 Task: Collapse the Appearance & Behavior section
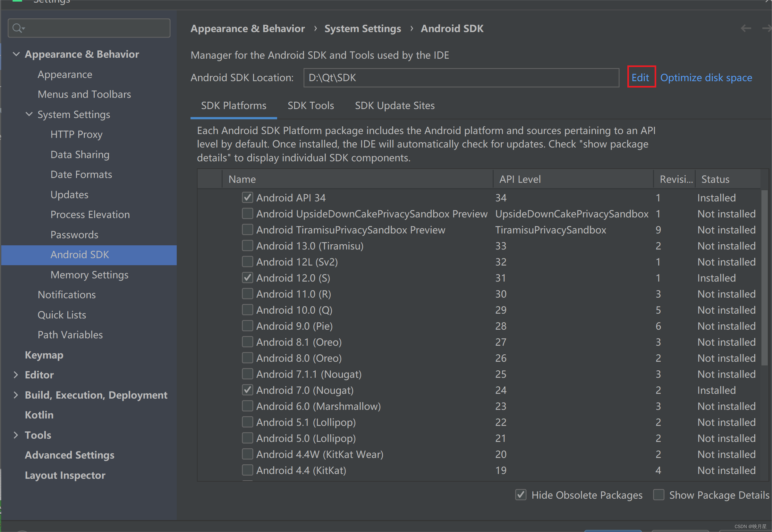[16, 54]
